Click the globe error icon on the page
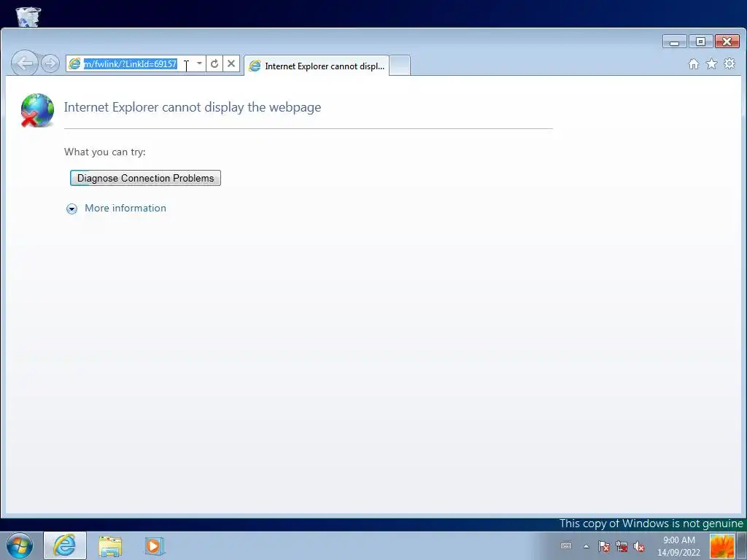This screenshot has width=747, height=560. click(37, 110)
